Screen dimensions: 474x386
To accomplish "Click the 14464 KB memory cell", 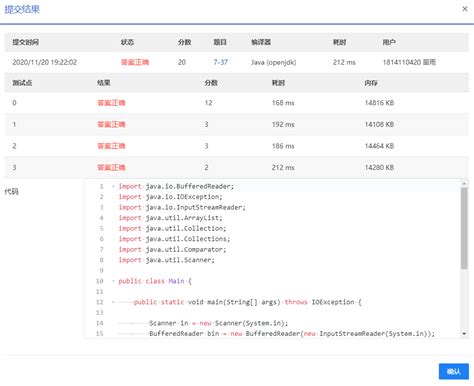I will tap(379, 146).
